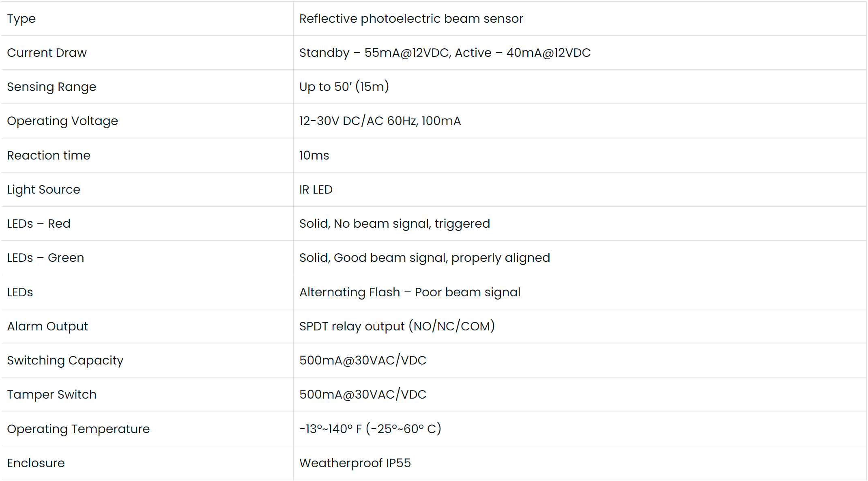Select the Switching Capacity label
Viewport: 868px width, 481px height.
click(x=65, y=360)
